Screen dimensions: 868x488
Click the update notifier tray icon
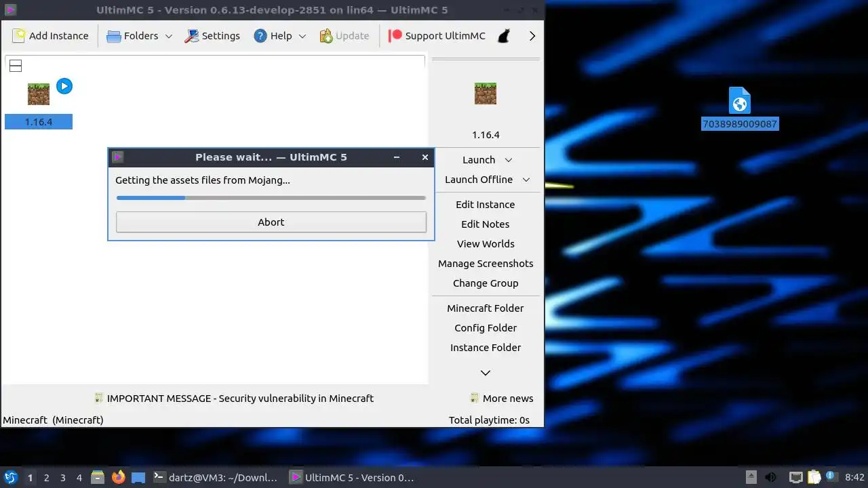(831, 477)
